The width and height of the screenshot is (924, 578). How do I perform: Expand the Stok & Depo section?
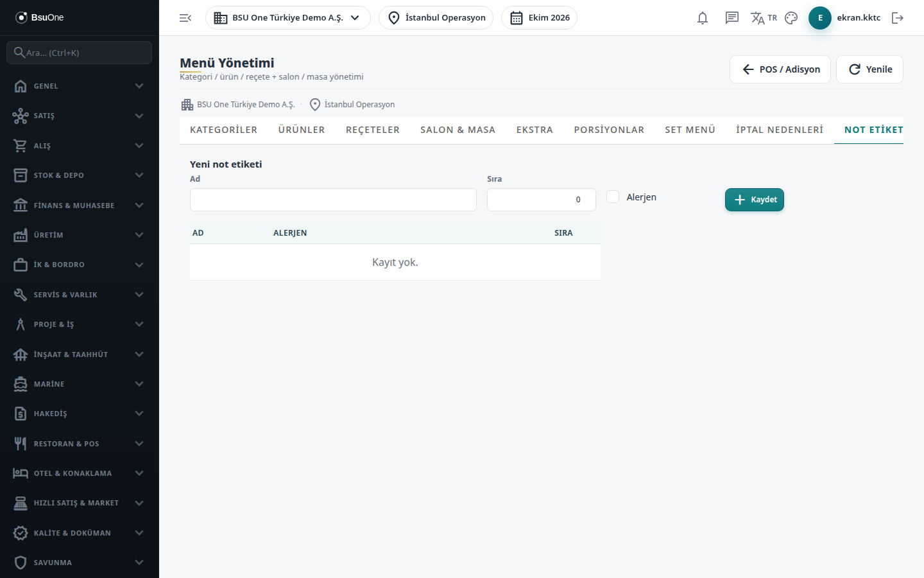coord(80,175)
